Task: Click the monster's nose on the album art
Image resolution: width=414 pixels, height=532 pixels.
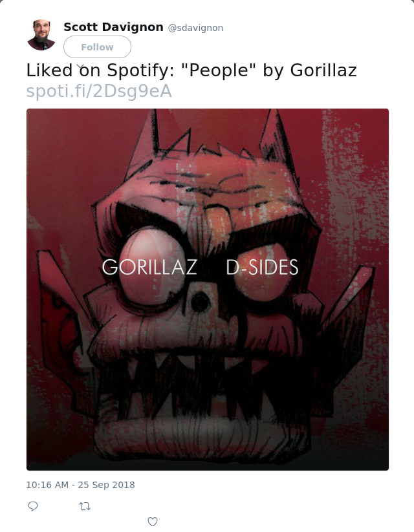Action: [x=201, y=302]
